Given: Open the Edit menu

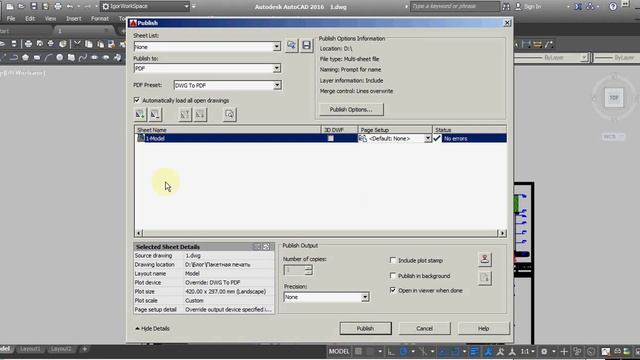Looking at the screenshot, I should point(30,19).
